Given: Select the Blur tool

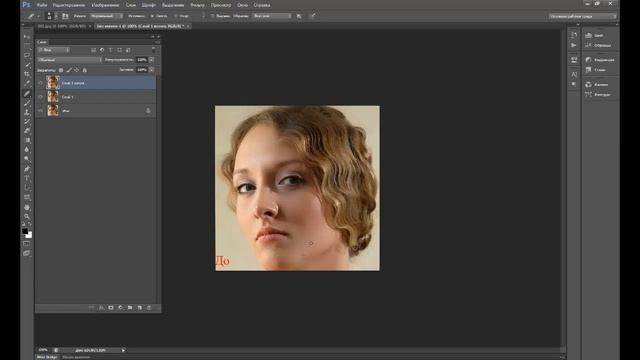Looking at the screenshot, I should [x=27, y=150].
